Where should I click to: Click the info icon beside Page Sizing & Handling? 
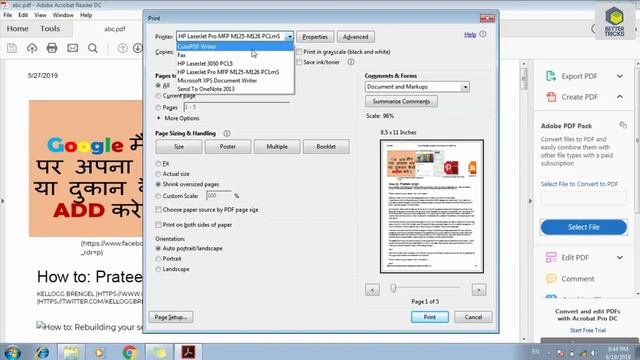(227, 133)
